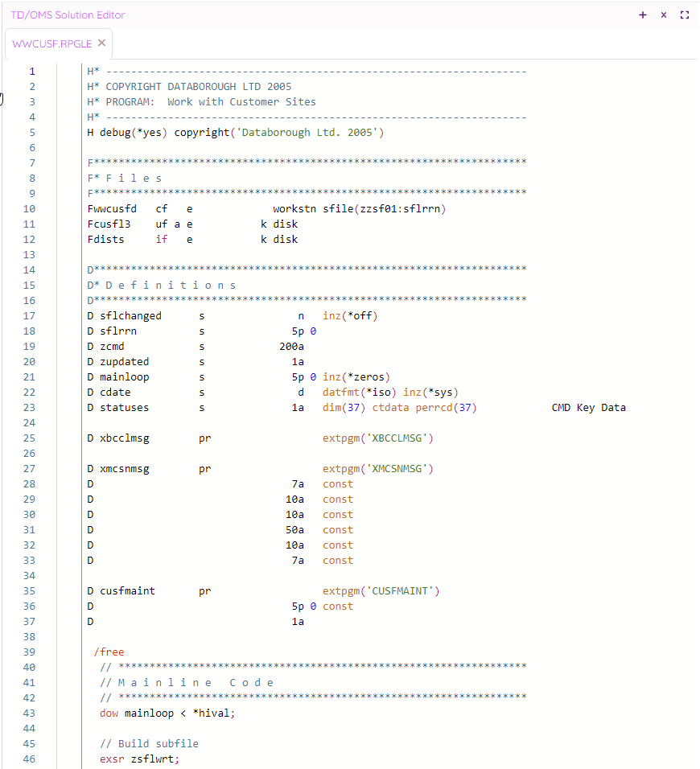Viewport: 700px width, 769px height.
Task: Click the plus icon in editor header
Action: pos(642,15)
